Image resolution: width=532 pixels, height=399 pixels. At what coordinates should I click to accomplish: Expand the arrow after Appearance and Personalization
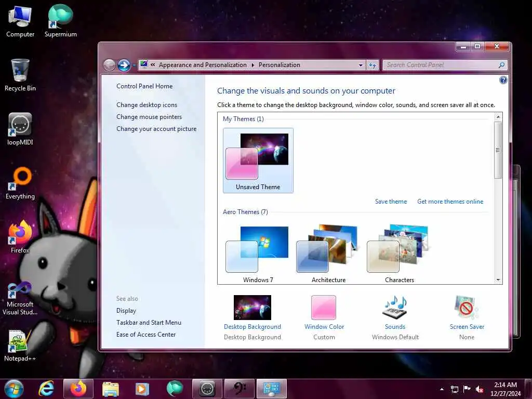tap(253, 65)
